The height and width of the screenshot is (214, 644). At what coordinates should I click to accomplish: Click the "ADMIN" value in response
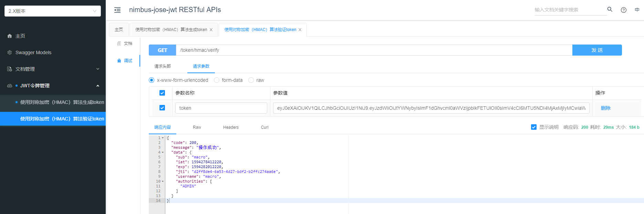coord(188,186)
